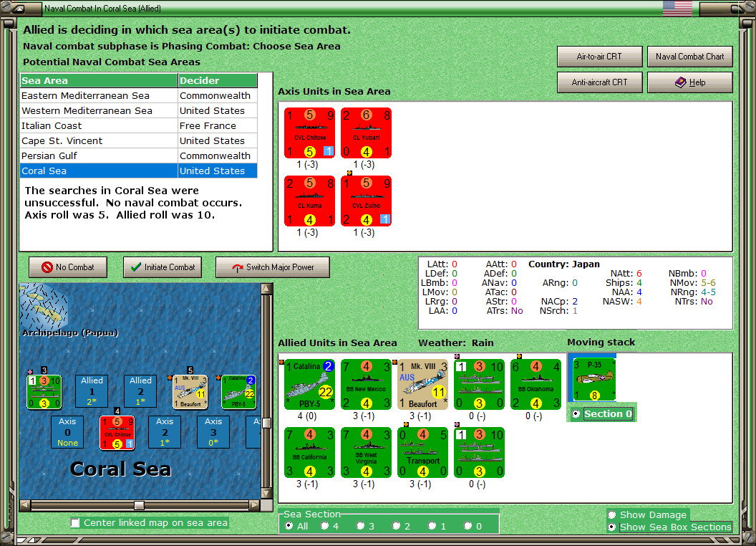Enable Center linked map on sea area
This screenshot has height=546, width=756.
coord(75,523)
